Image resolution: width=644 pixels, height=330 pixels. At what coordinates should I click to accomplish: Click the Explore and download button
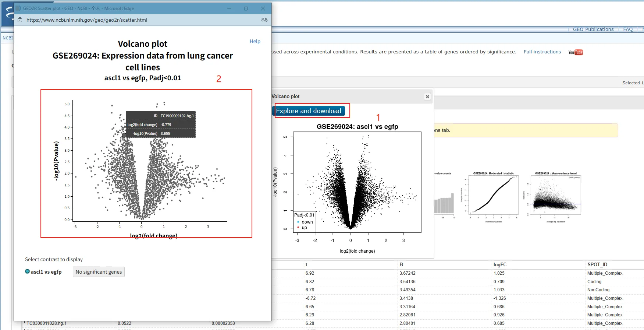(x=309, y=111)
